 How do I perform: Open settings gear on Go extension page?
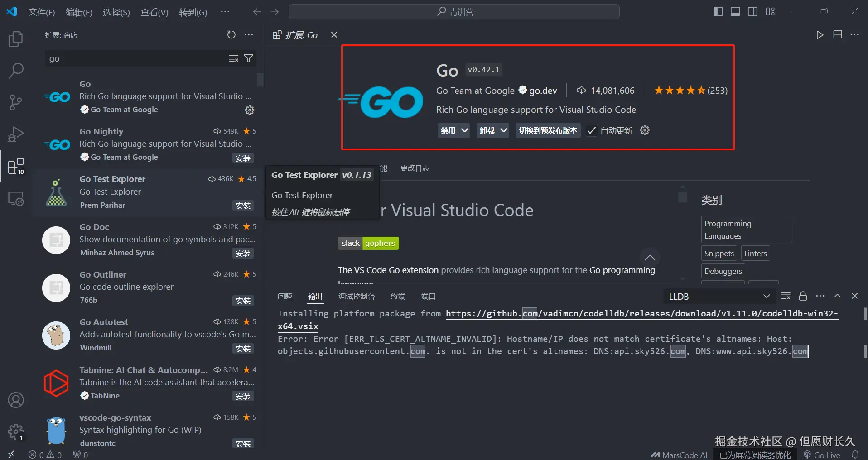(x=645, y=130)
